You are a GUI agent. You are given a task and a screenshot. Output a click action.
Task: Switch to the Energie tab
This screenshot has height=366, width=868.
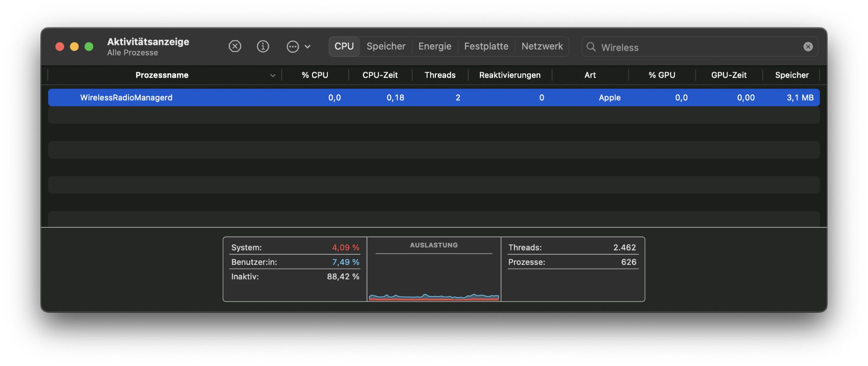click(x=434, y=46)
